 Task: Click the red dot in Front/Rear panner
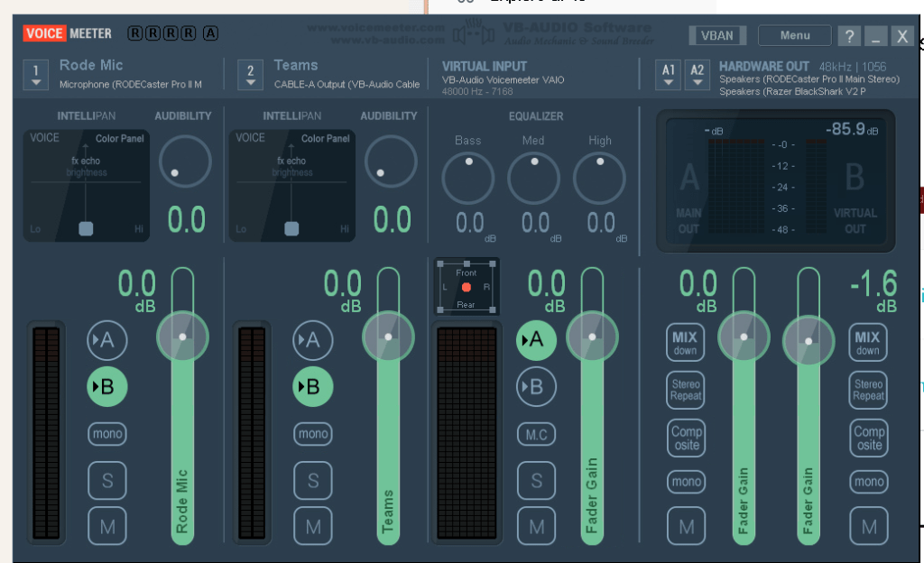[467, 288]
